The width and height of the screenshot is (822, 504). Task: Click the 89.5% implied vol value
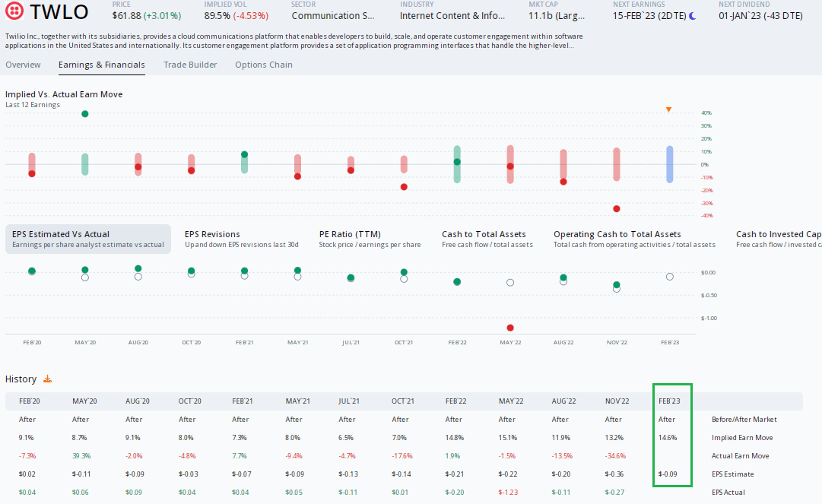(217, 16)
